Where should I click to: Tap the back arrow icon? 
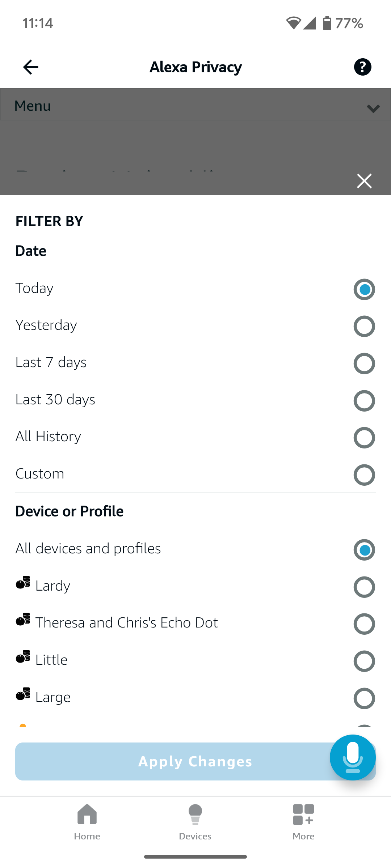click(30, 67)
